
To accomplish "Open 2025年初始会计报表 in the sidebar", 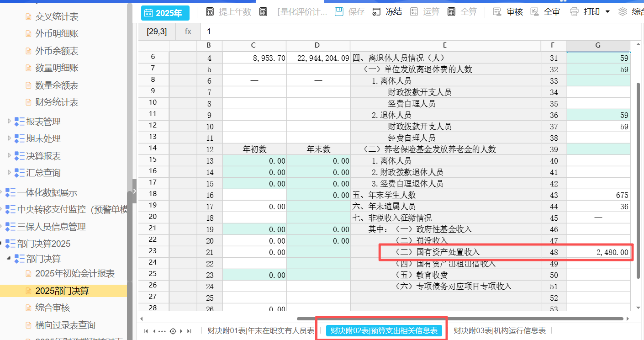I will tap(75, 274).
